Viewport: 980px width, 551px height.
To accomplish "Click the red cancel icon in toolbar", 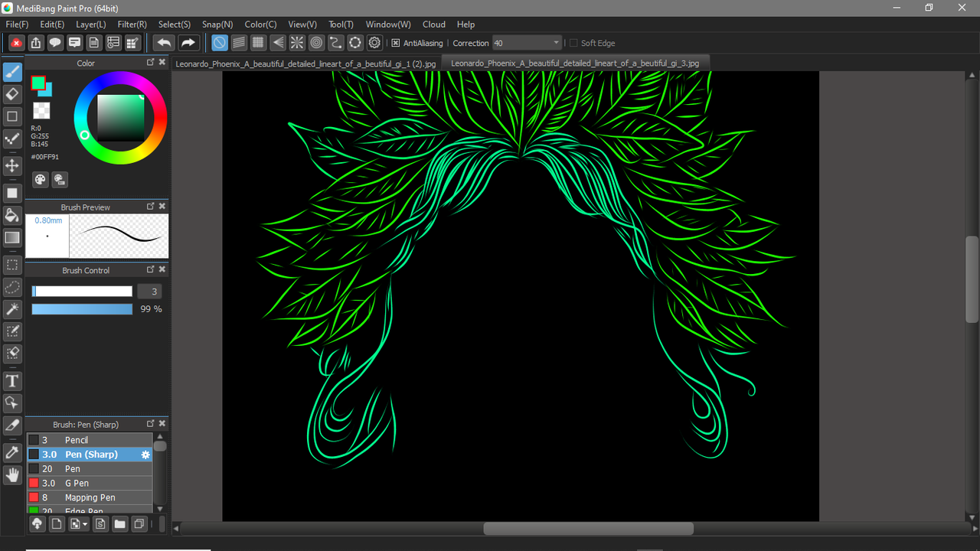I will 16,43.
